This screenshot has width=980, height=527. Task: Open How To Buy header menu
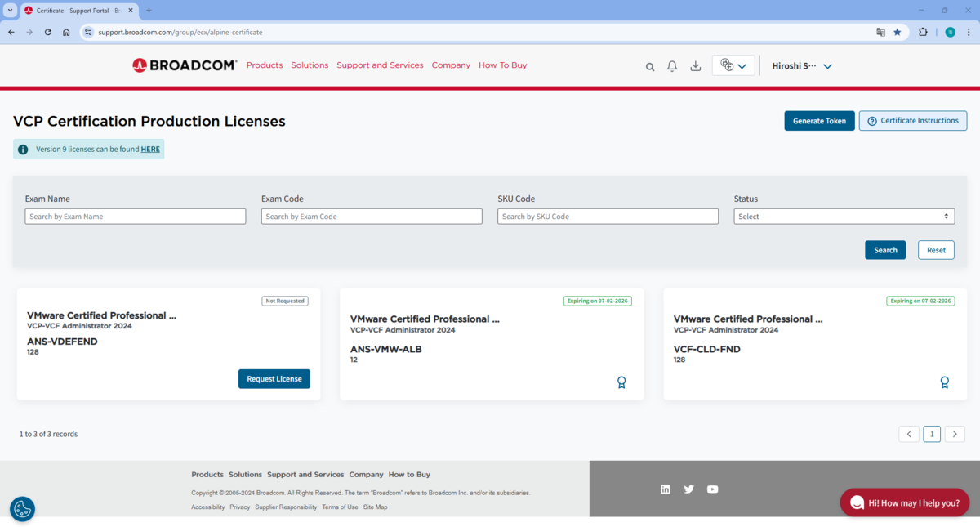502,65
